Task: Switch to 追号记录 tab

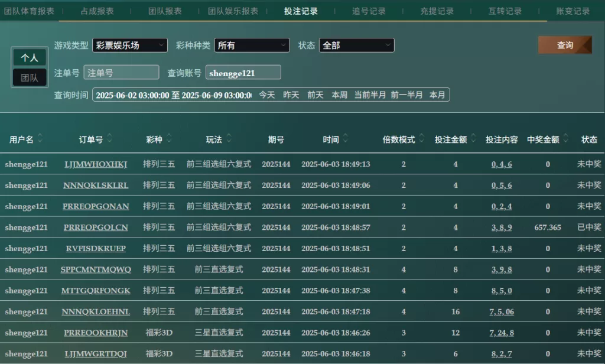Action: click(x=369, y=11)
